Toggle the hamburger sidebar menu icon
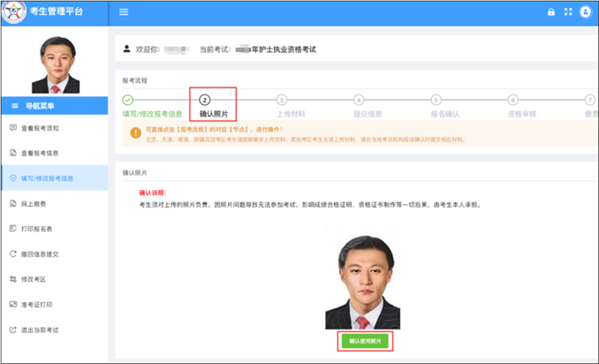The width and height of the screenshot is (599, 364). [124, 12]
